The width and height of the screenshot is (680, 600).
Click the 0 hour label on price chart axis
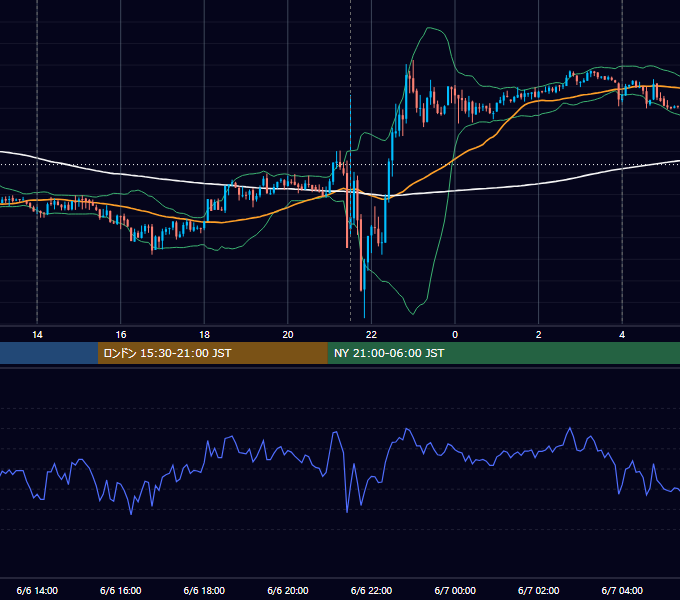coord(455,335)
